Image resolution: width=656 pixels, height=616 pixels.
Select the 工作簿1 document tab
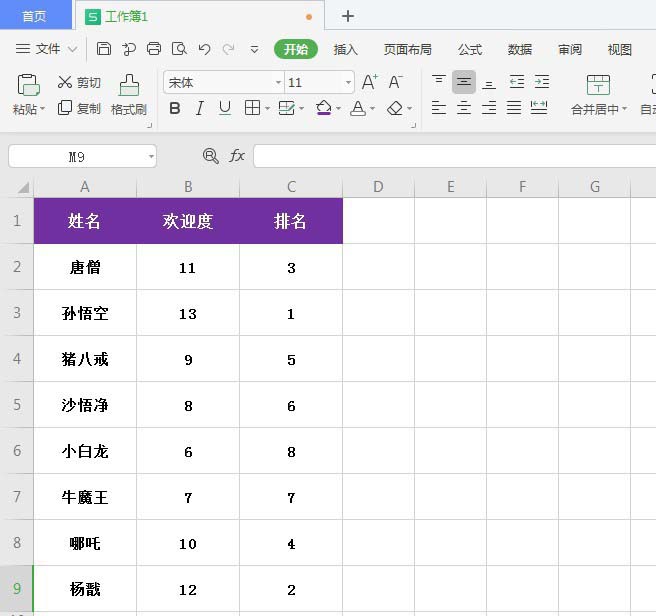pos(200,17)
